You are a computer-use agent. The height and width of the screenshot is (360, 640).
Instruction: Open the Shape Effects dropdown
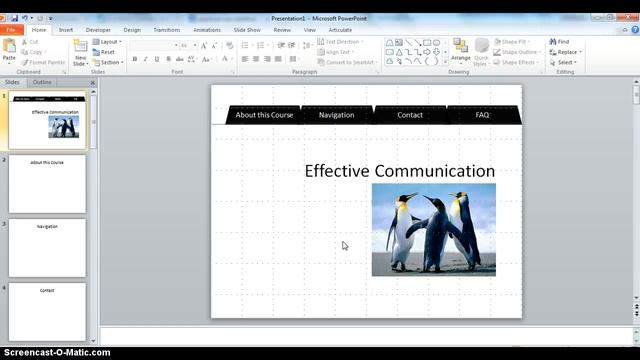(x=516, y=62)
